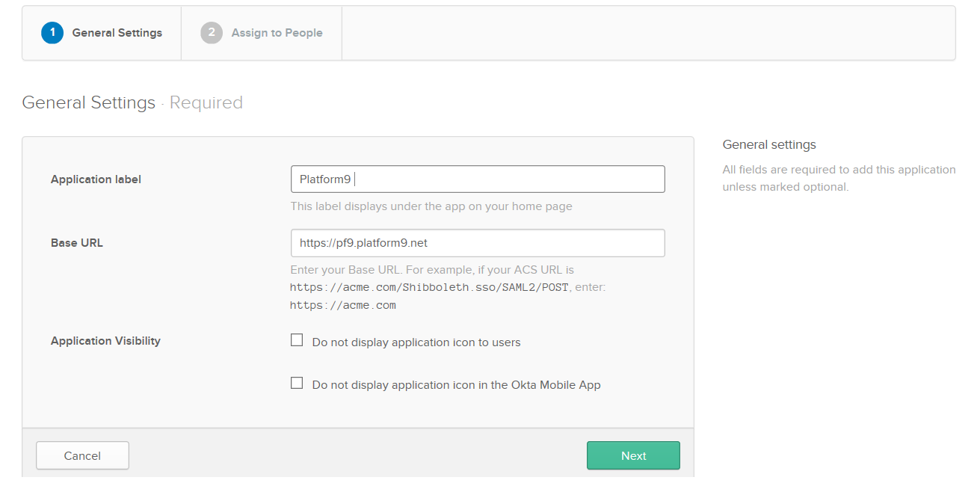Enable 'Do not display application icon to users' checkbox
The height and width of the screenshot is (489, 980).
297,340
